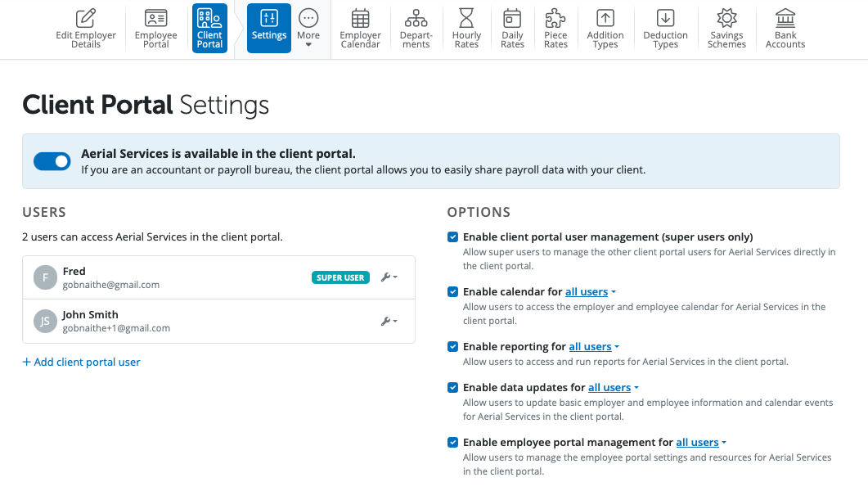Open 'all users' dropdown for employee portal management

click(x=701, y=442)
